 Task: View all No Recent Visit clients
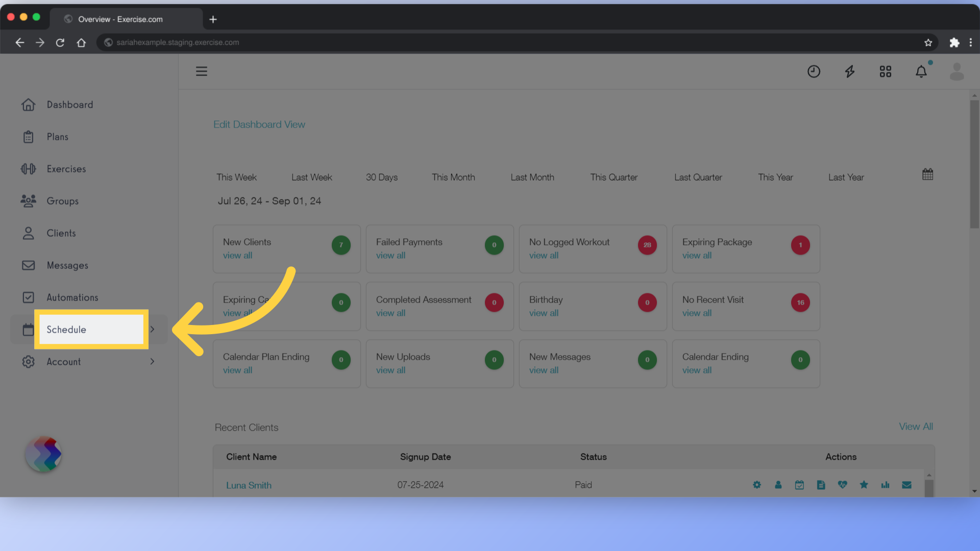click(x=697, y=312)
